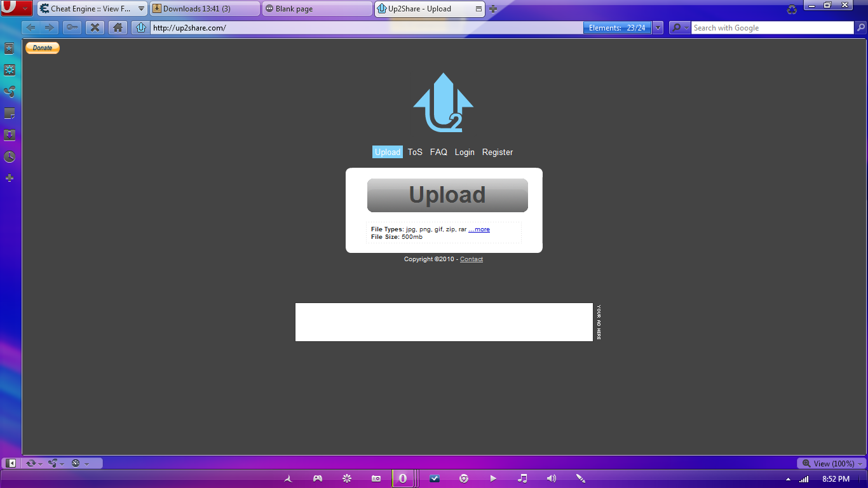Viewport: 868px width, 488px height.
Task: Open the closed tabs recycle bin icon
Action: click(x=791, y=9)
